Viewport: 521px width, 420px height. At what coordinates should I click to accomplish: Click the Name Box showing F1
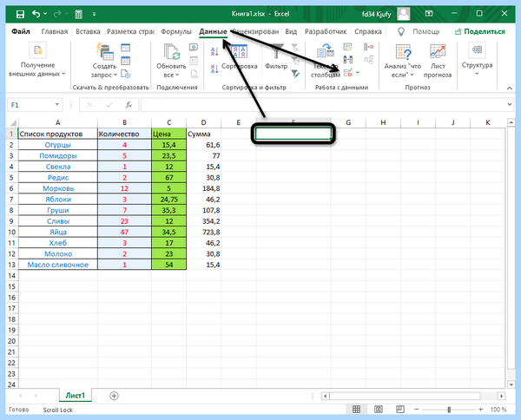(x=30, y=105)
